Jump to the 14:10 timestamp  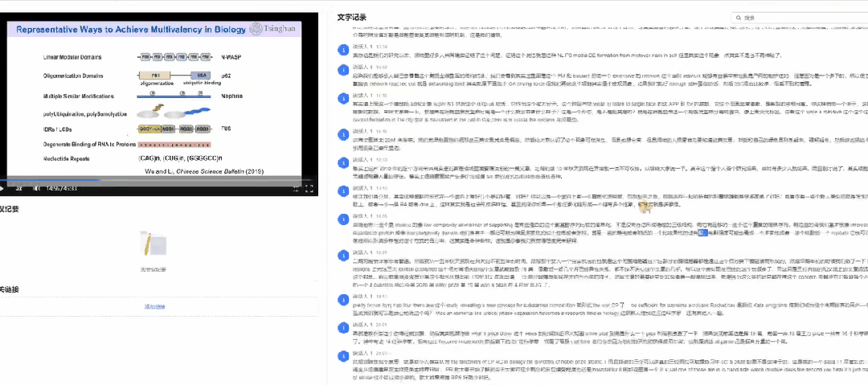382,96
